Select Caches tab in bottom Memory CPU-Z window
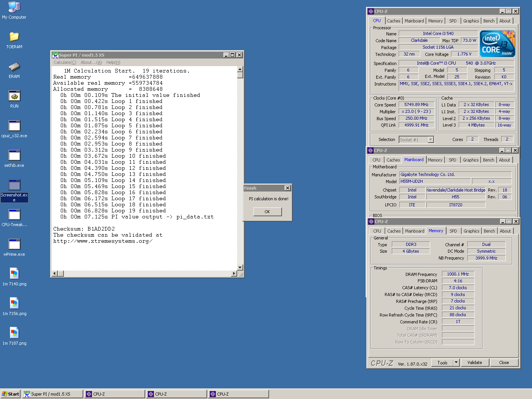The image size is (532, 399). pyautogui.click(x=394, y=231)
